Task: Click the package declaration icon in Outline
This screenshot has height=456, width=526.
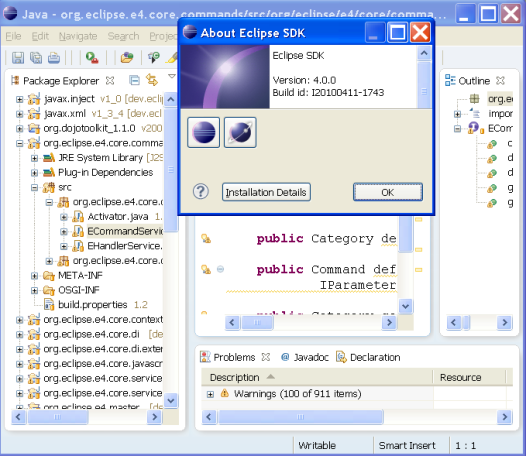Action: pos(474,99)
